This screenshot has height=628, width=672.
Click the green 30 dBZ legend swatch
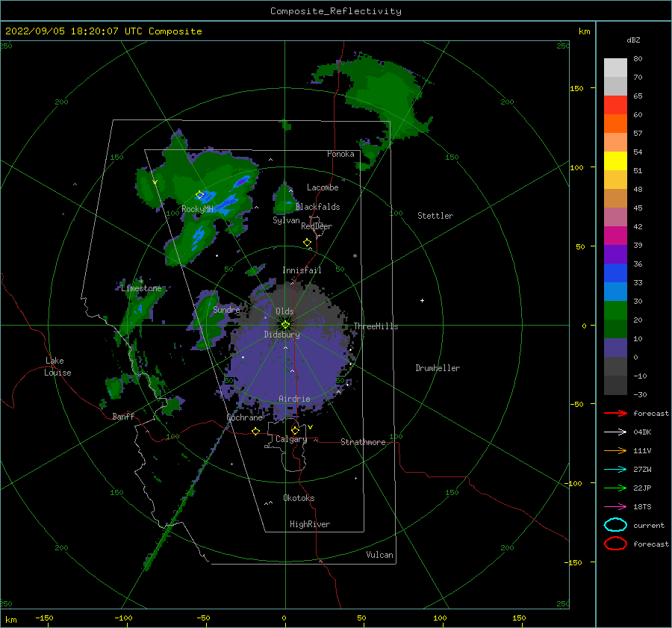[615, 310]
